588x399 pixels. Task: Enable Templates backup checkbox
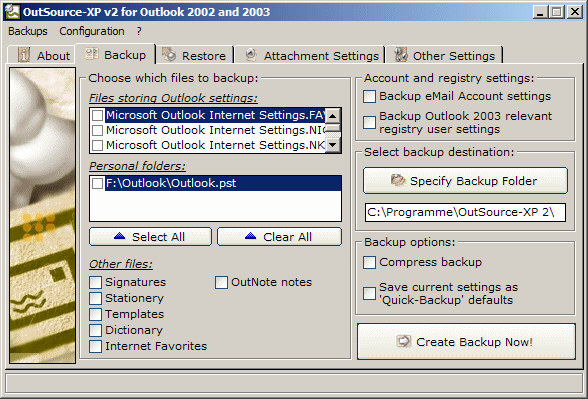click(x=95, y=314)
